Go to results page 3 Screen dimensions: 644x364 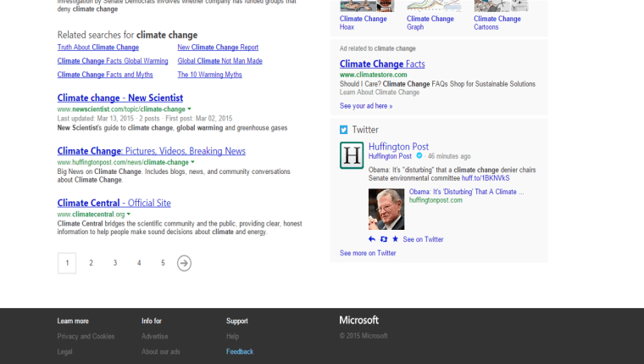pyautogui.click(x=115, y=263)
